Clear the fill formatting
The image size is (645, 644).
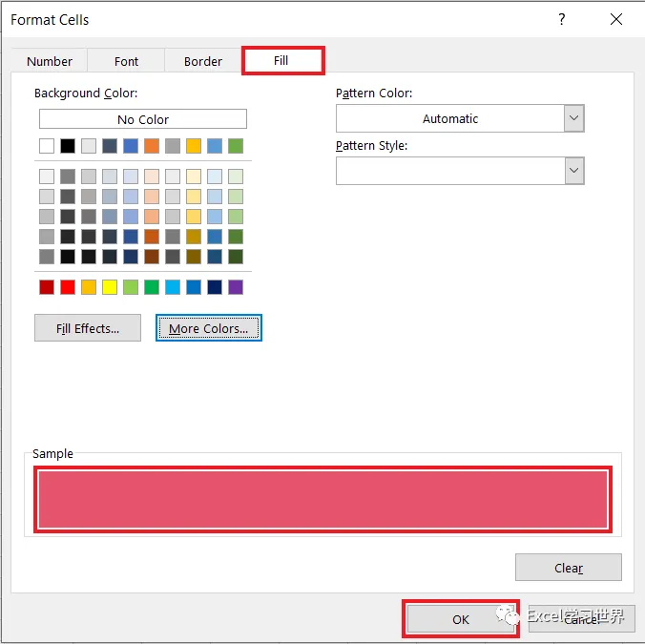568,568
